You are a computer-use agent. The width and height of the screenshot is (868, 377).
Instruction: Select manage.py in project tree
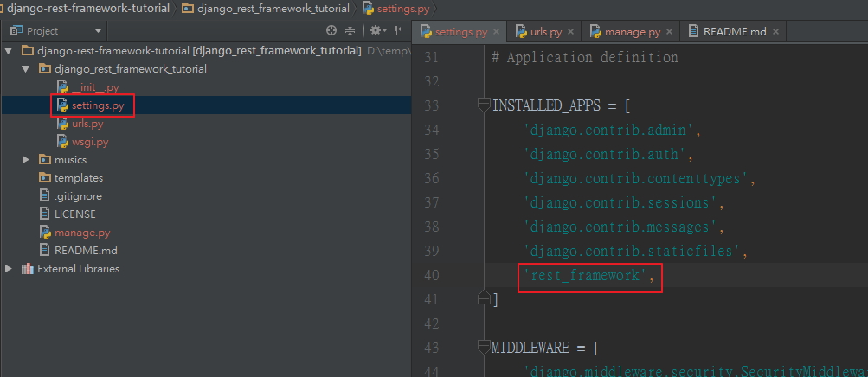82,233
